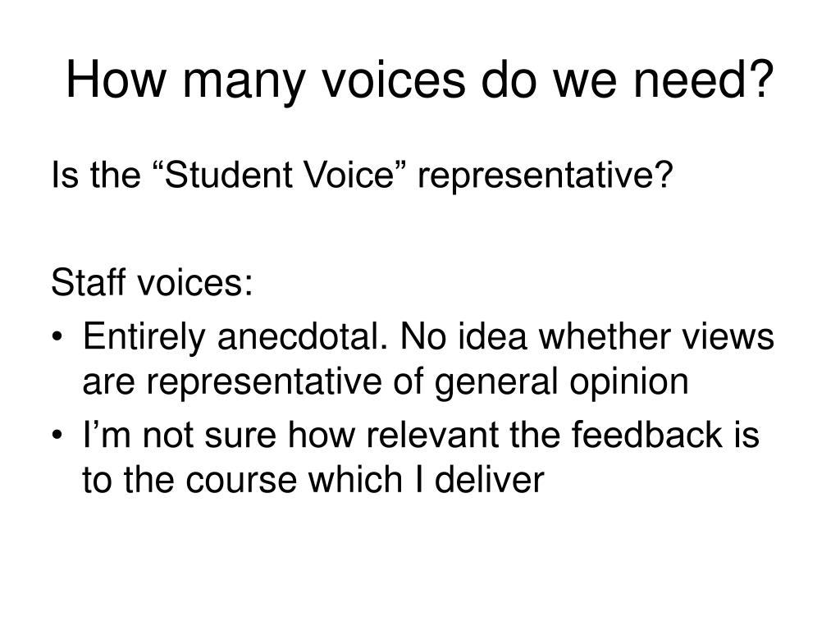This screenshot has height=630, width=840.
Task: Click the first bullet point marker before 'Entirely'
Action: [58, 337]
